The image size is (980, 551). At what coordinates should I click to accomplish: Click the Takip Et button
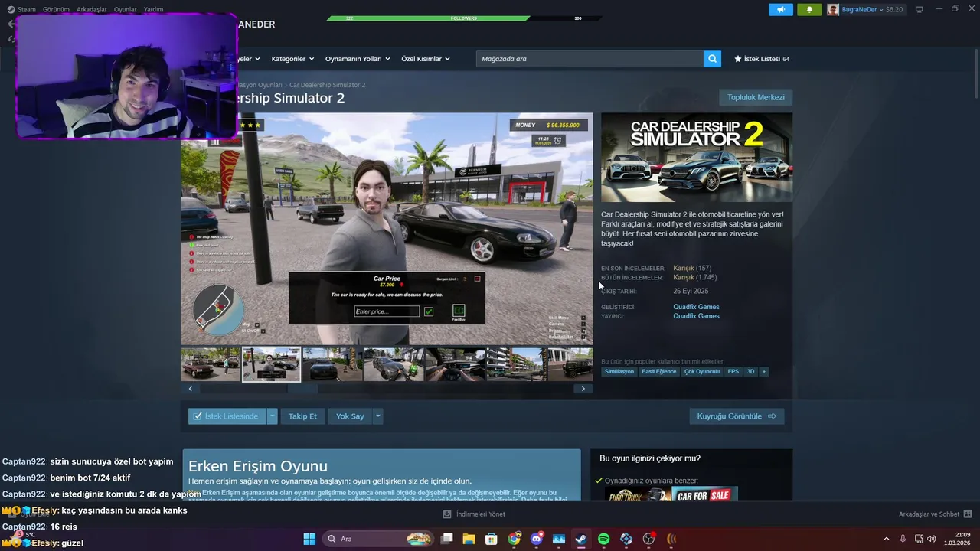point(302,416)
